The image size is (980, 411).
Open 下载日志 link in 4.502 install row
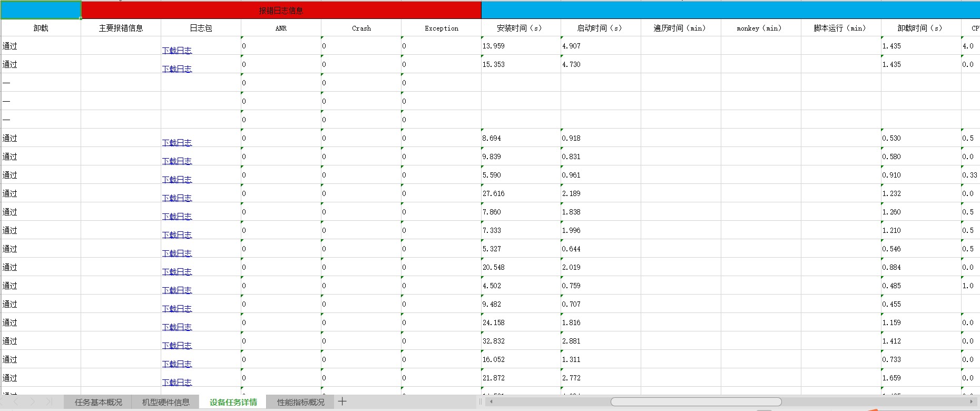pos(177,290)
